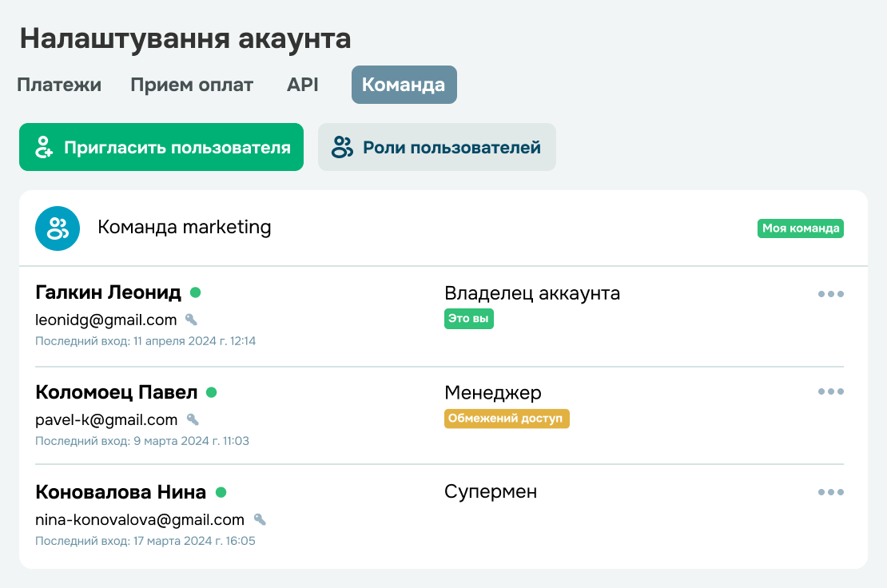Click the green Это вы badge
The width and height of the screenshot is (887, 588).
[x=468, y=318]
